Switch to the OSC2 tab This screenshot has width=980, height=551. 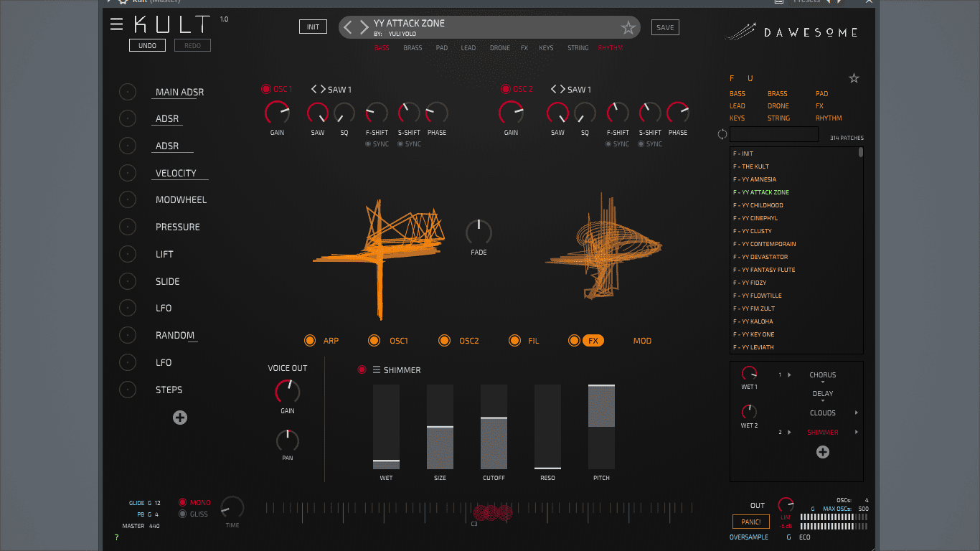click(x=469, y=341)
